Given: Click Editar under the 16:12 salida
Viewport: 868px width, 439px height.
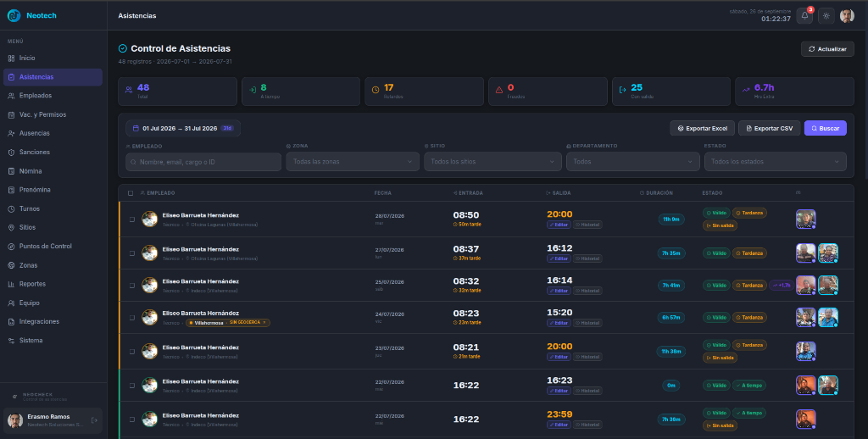Looking at the screenshot, I should pyautogui.click(x=559, y=258).
